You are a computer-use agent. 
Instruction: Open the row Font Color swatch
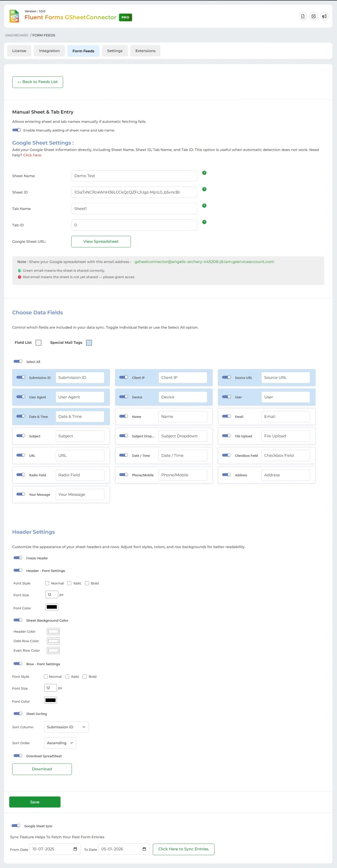[x=51, y=700]
